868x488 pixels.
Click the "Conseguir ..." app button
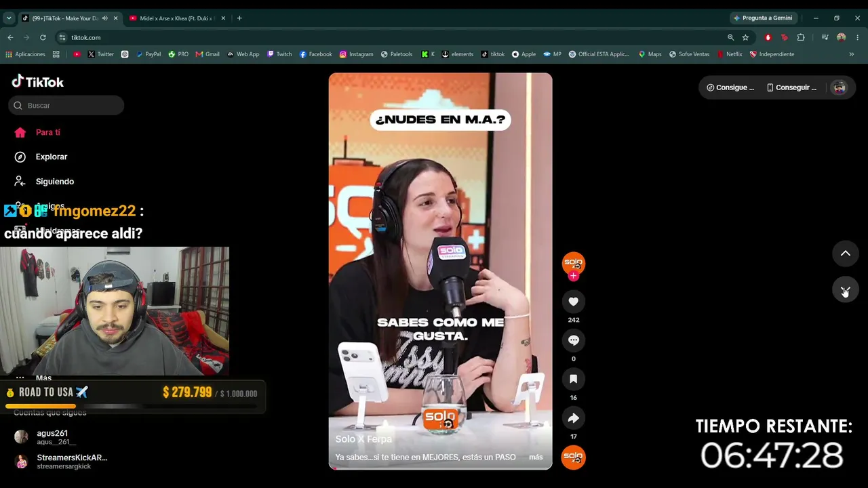(791, 87)
